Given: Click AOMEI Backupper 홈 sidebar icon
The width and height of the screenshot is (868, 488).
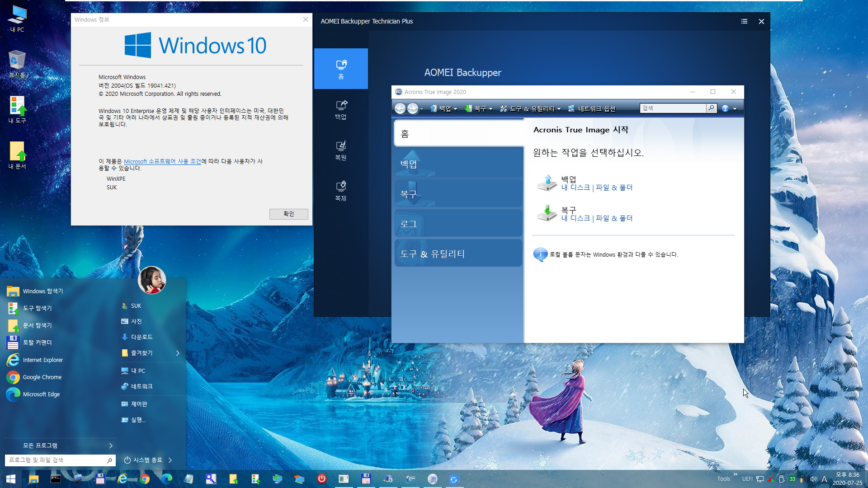Looking at the screenshot, I should (x=341, y=69).
